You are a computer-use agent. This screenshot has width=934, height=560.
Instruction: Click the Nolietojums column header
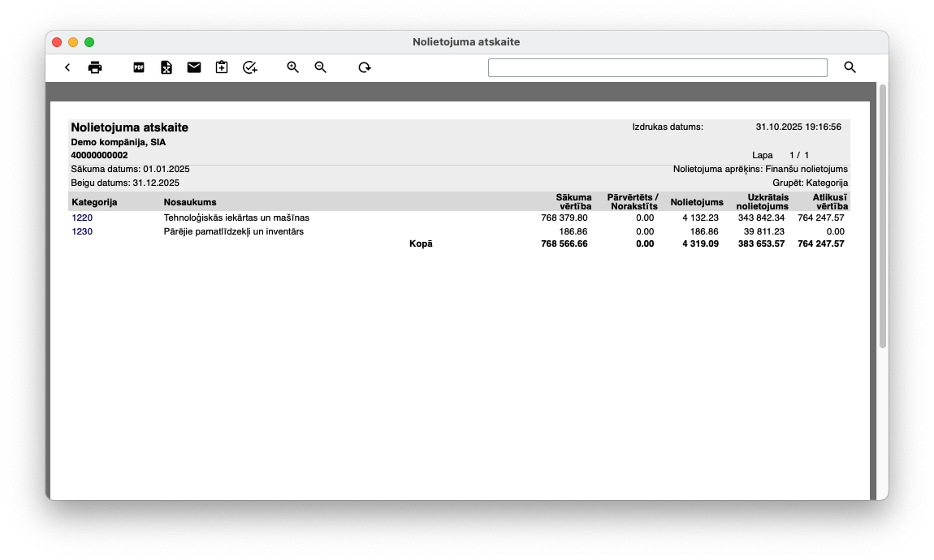696,202
